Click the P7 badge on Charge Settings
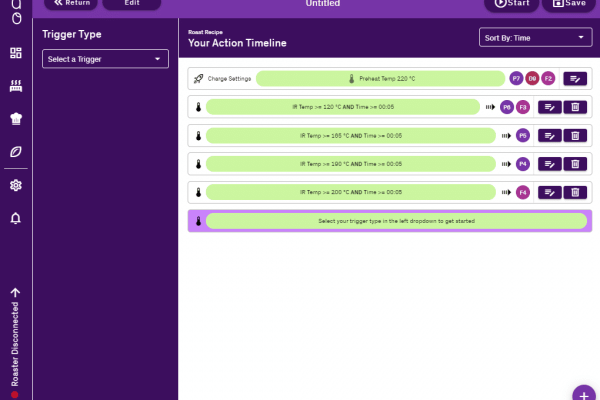Screen dimensions: 600x400 click(516, 78)
